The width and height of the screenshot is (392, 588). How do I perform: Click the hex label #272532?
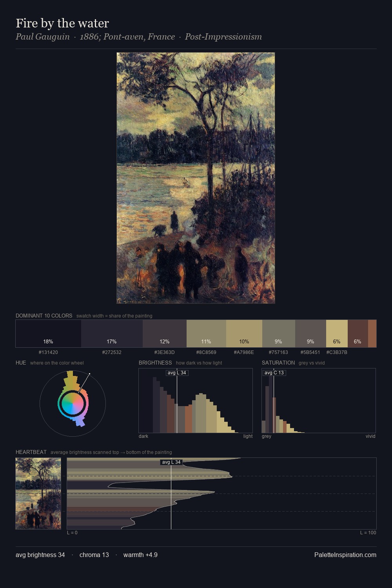112,352
